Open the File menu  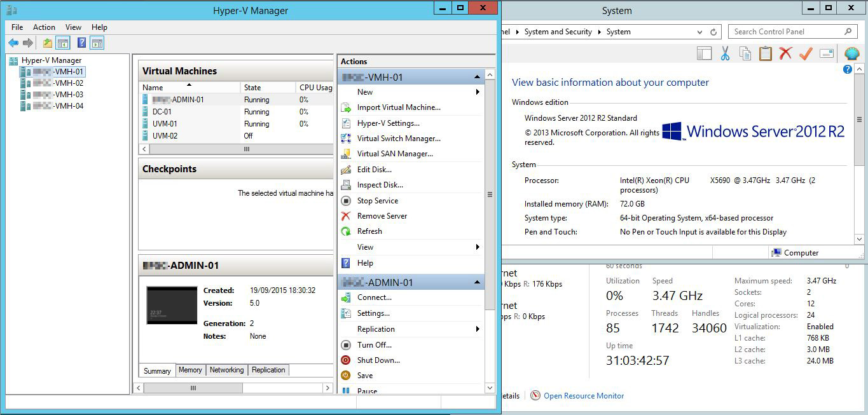17,27
